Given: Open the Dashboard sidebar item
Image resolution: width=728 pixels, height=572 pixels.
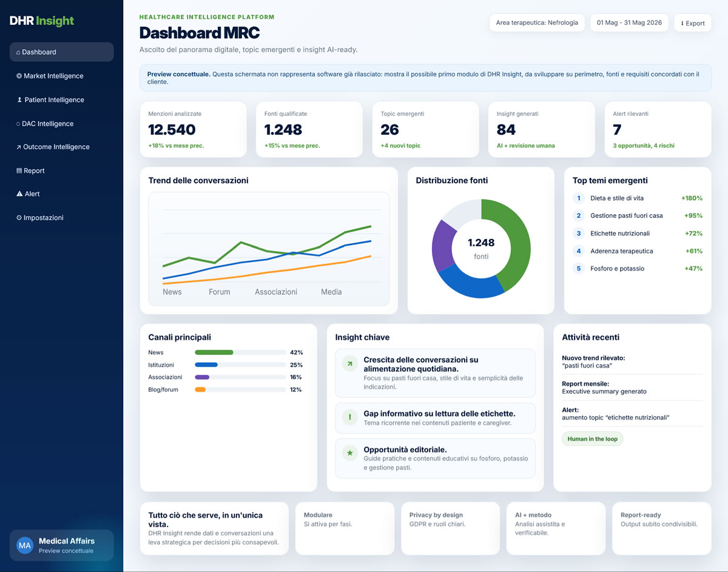Looking at the screenshot, I should point(61,52).
